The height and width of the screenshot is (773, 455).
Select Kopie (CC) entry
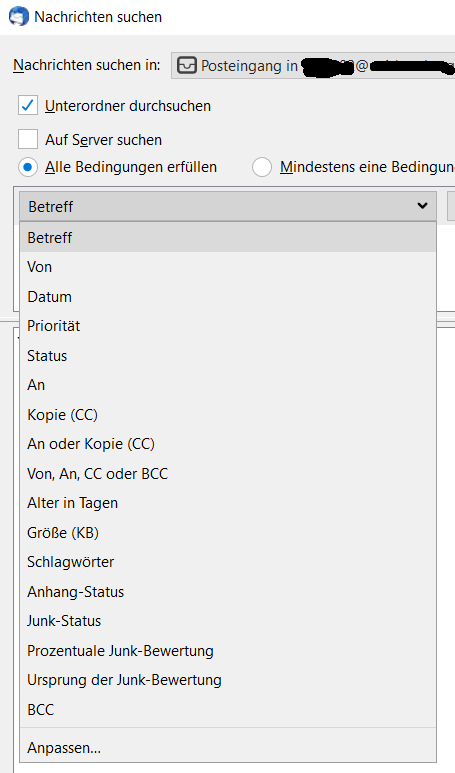pos(228,415)
